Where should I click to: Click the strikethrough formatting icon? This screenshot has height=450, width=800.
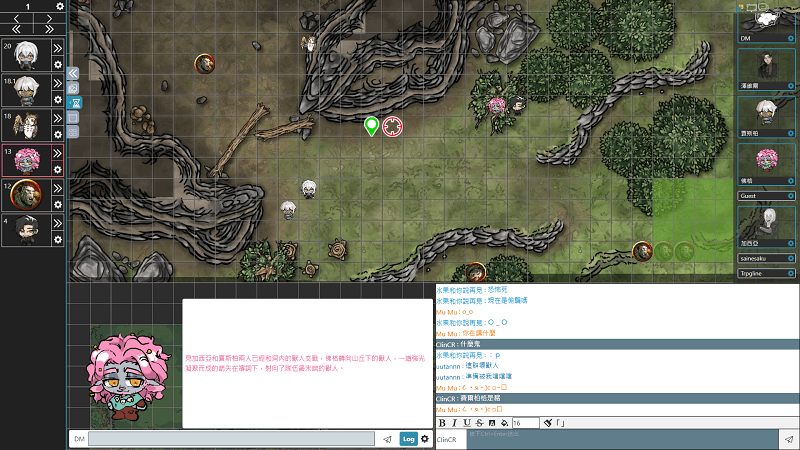pyautogui.click(x=480, y=423)
